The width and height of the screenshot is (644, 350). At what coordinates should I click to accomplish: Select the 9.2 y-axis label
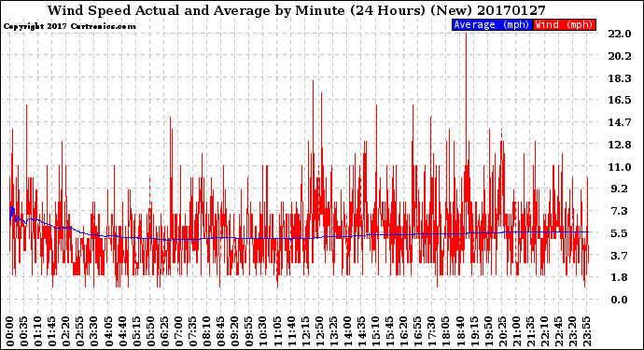pos(620,189)
